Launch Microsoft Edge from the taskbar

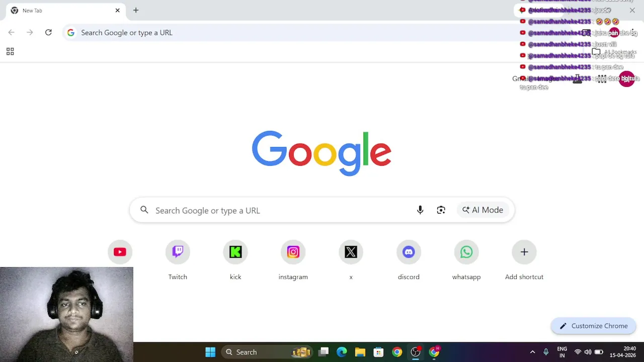click(342, 352)
